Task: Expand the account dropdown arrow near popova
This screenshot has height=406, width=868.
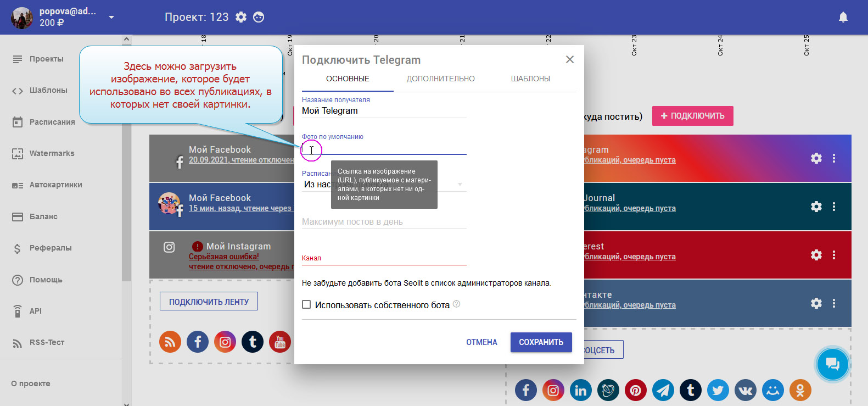Action: 111,17
